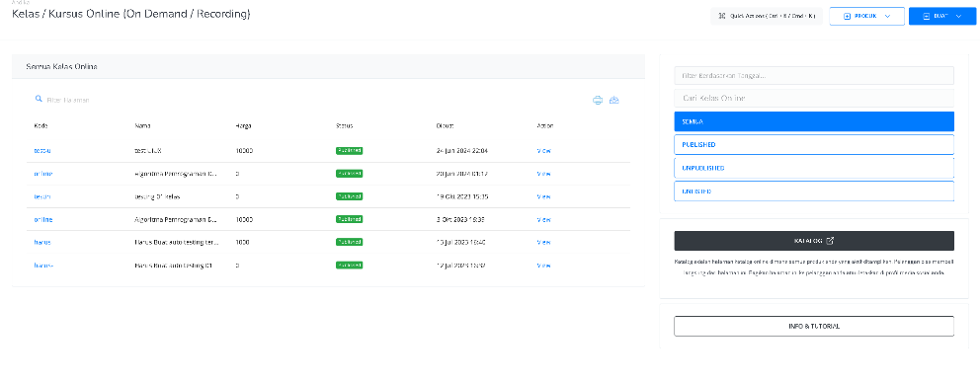Click the Published badge in the 12 Jul 2023 row

[x=350, y=266]
